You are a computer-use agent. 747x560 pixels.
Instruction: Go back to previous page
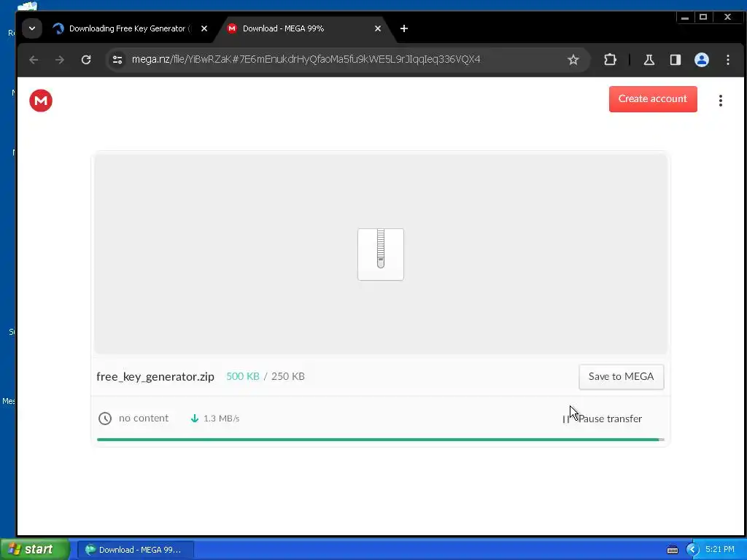[34, 60]
